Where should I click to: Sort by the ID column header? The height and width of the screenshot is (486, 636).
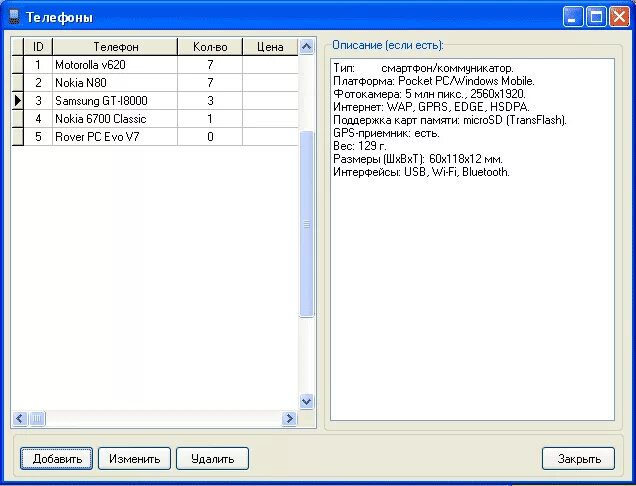pyautogui.click(x=38, y=47)
